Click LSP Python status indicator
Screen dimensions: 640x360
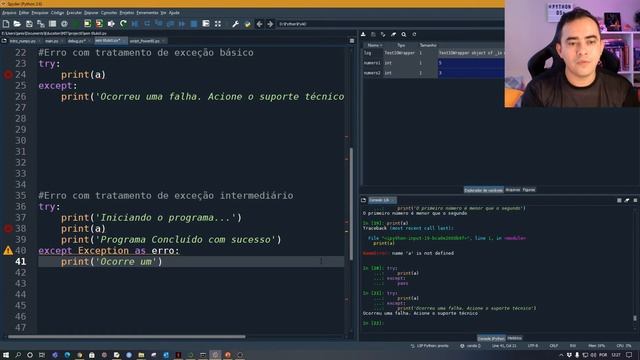tap(429, 346)
